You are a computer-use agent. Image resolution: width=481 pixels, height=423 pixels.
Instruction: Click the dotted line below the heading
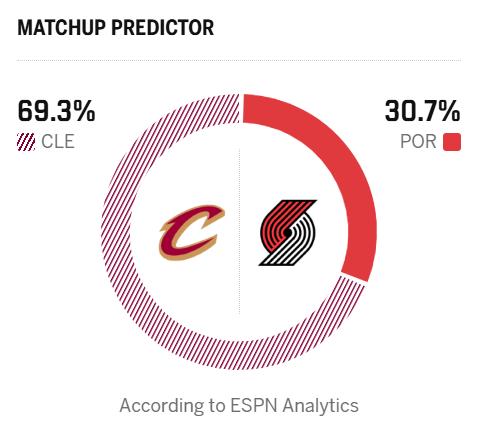(x=239, y=61)
